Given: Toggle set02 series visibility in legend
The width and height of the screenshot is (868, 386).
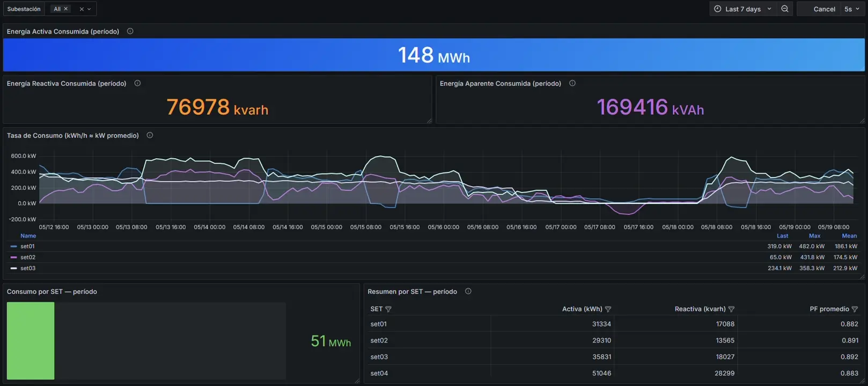Looking at the screenshot, I should tap(28, 257).
